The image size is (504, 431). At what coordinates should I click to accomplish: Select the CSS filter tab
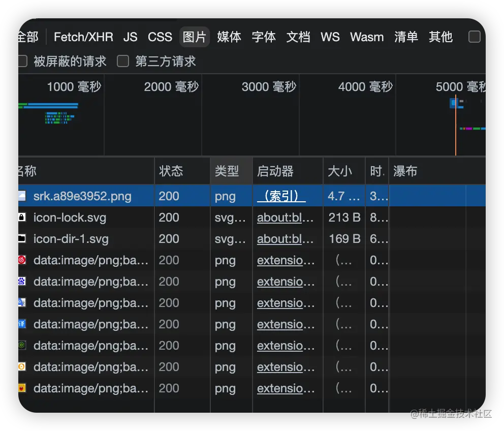click(160, 37)
